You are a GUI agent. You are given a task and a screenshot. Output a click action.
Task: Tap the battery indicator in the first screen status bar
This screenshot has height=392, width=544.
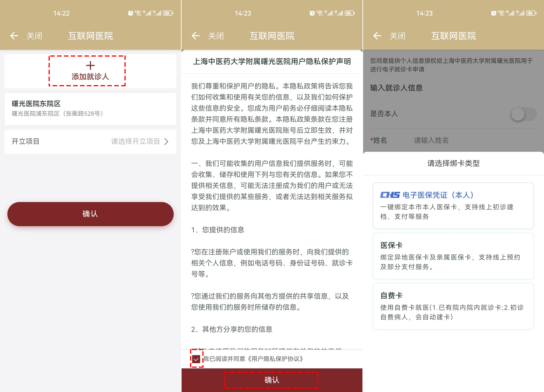pyautogui.click(x=168, y=13)
